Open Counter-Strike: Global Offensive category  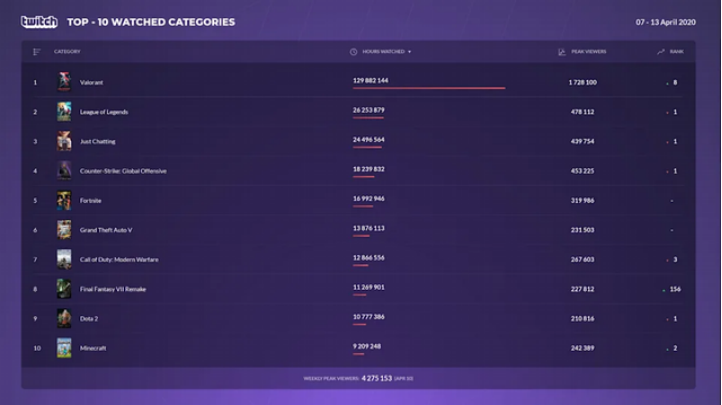coord(123,171)
